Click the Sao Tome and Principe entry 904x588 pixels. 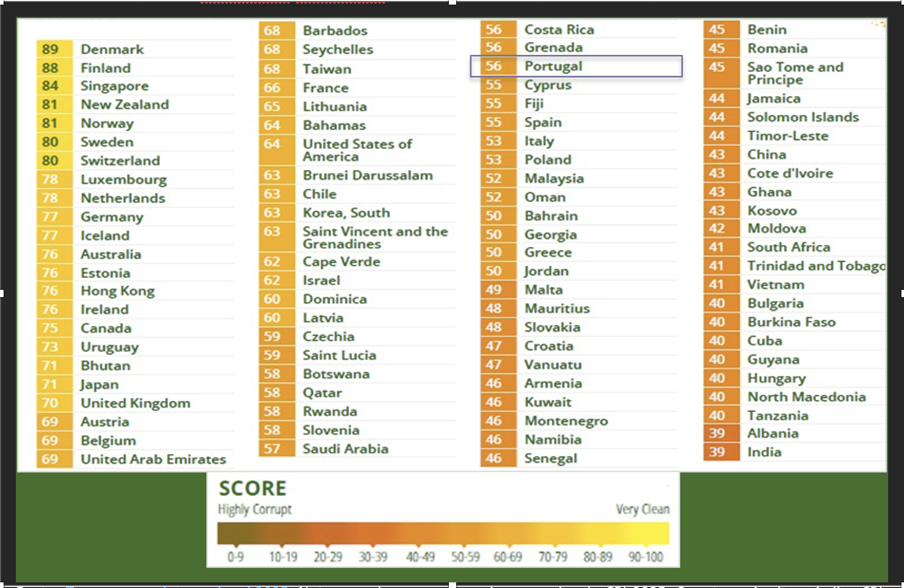point(795,73)
